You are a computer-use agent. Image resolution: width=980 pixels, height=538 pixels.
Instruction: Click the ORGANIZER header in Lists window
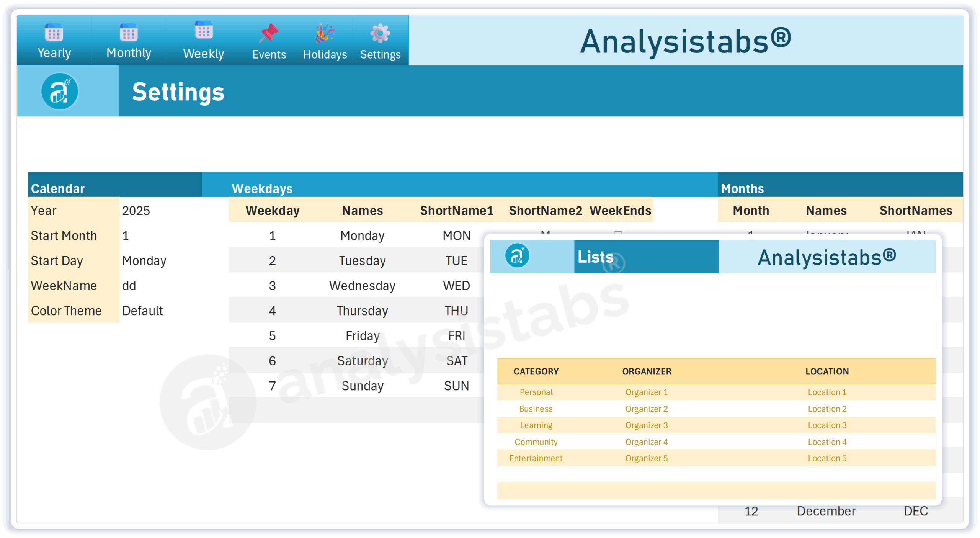pos(647,371)
